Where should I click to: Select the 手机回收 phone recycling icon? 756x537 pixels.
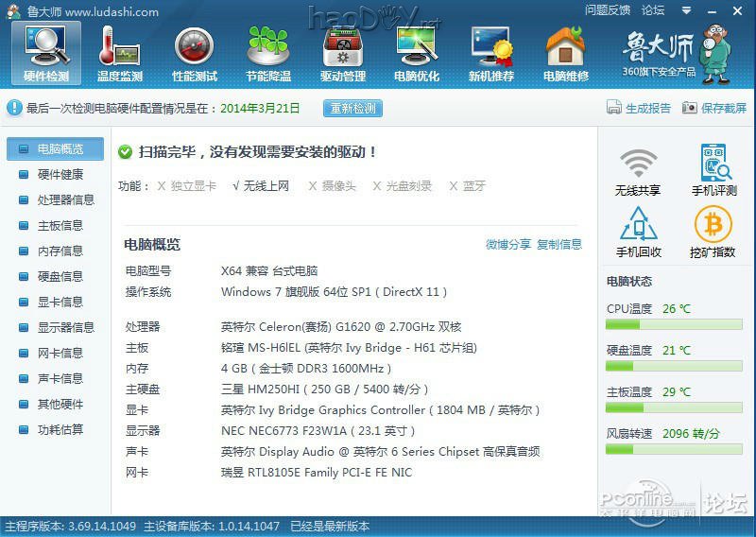[x=638, y=233]
